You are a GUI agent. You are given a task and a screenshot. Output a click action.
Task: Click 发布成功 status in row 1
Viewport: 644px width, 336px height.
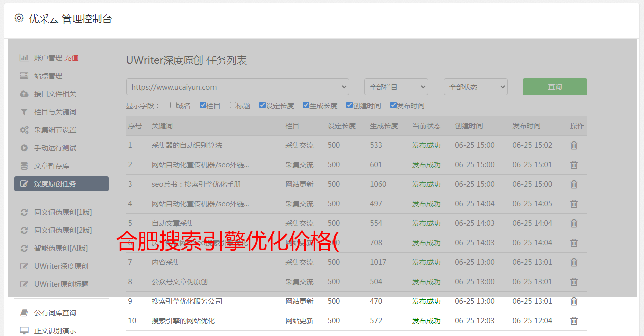coord(426,145)
